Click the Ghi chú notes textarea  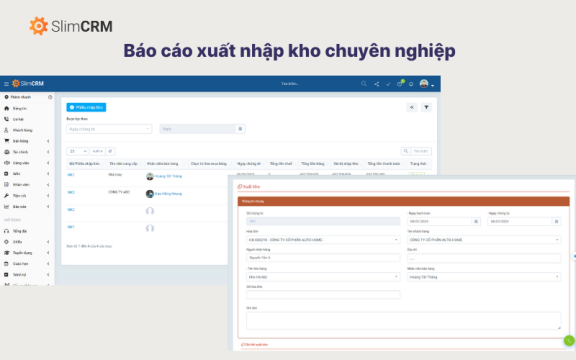[404, 321]
